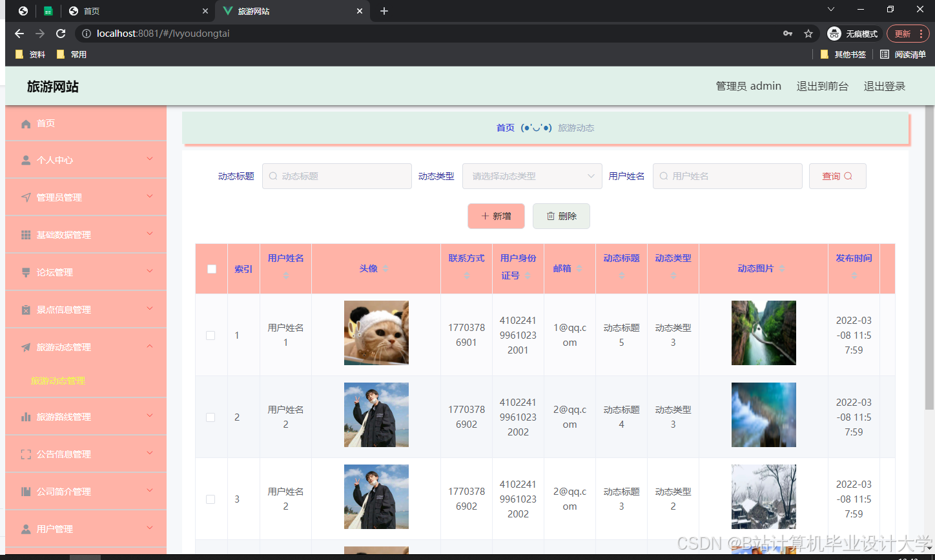
Task: Click the 动态标题 search input field
Action: 337,176
